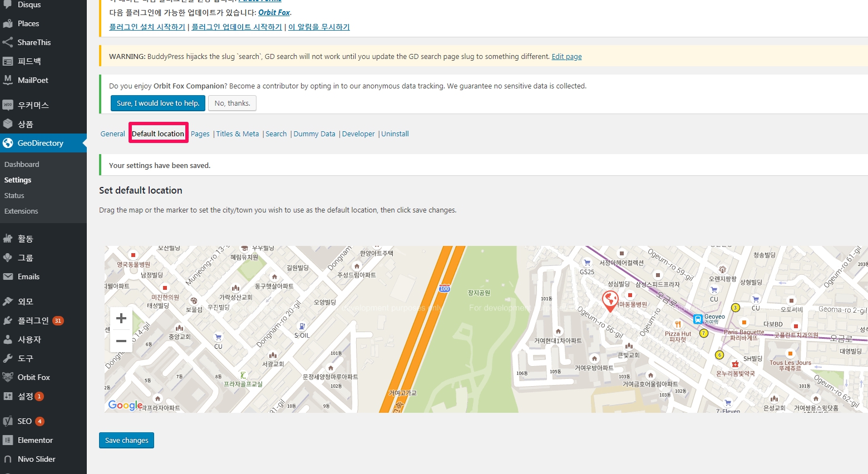Open the Uninstall tab

pos(395,134)
